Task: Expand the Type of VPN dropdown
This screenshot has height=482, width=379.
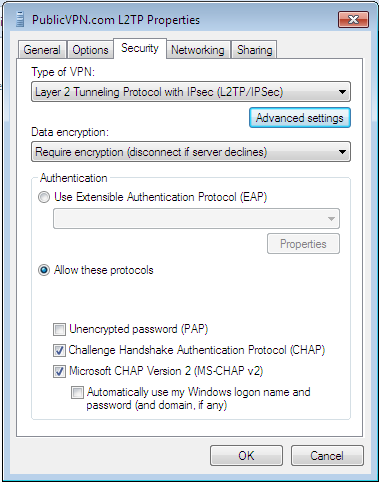Action: (191, 92)
